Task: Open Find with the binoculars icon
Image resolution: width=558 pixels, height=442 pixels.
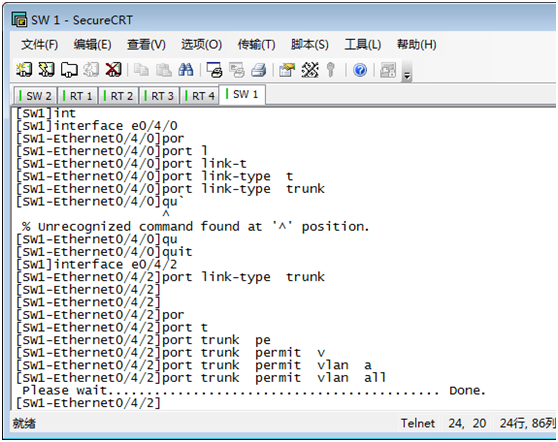Action: (186, 70)
